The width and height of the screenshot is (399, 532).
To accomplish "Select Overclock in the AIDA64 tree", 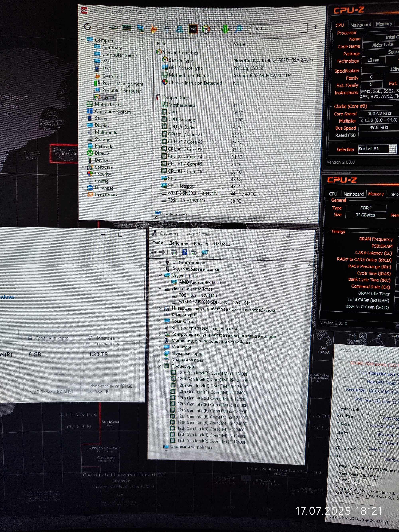I will 112,76.
